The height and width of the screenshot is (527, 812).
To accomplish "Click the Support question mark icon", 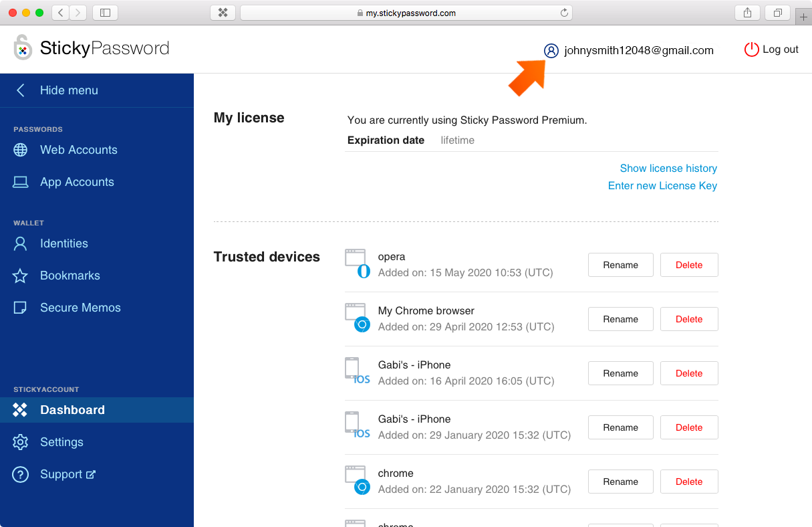I will (21, 474).
